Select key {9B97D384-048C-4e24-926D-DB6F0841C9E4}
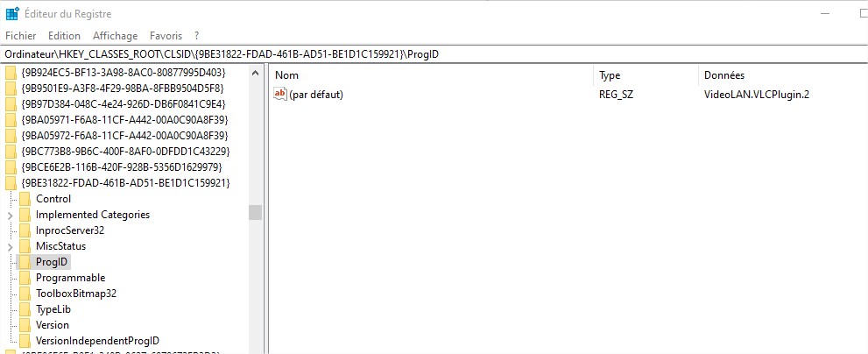This screenshot has height=354, width=868. [x=124, y=104]
